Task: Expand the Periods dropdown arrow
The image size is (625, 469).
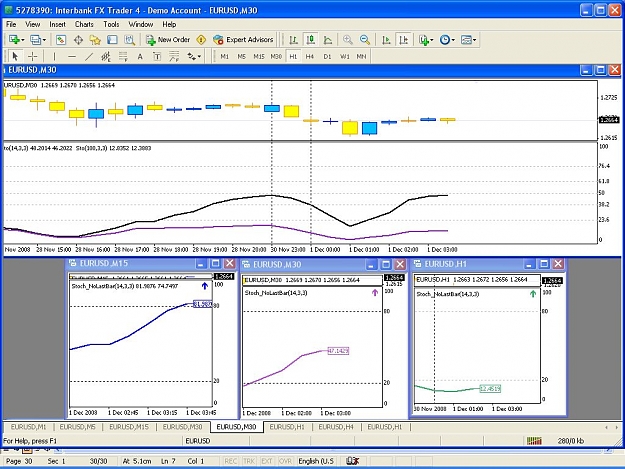Action: [x=453, y=40]
